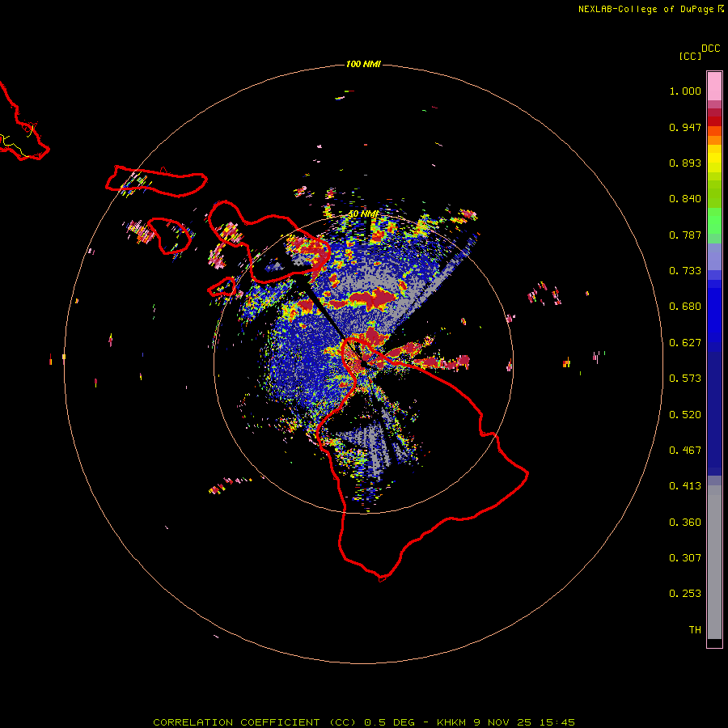
Task: Click the 50 NMI range ring label
Action: 363,214
